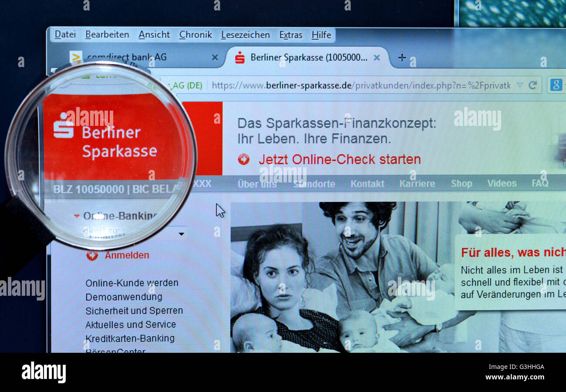This screenshot has width=566, height=392.
Task: Click the red Anmelden arrow icon
Action: (x=92, y=255)
